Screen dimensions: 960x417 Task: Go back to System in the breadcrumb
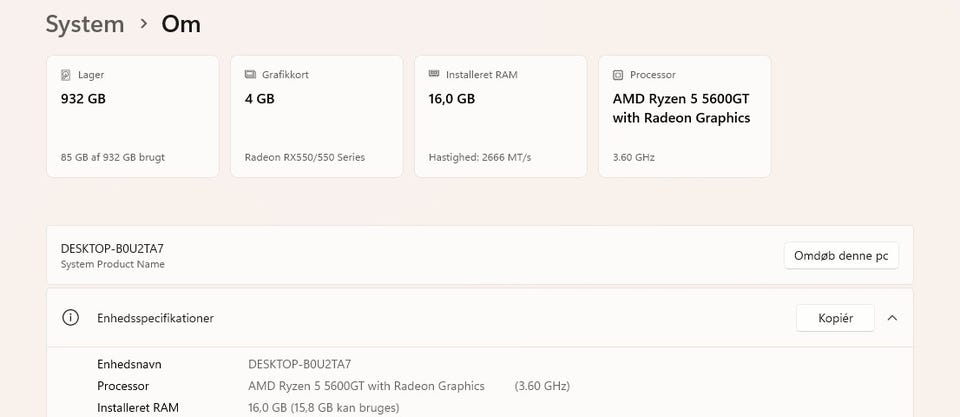click(x=85, y=24)
